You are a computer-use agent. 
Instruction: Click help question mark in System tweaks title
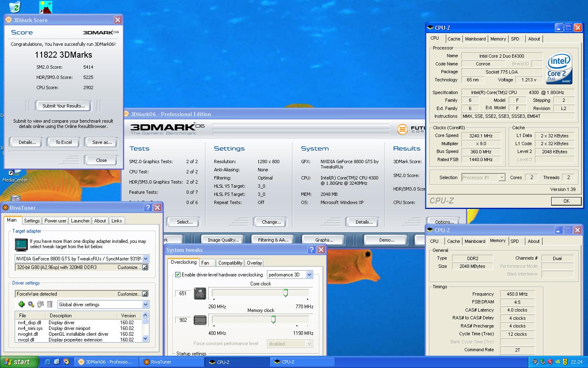click(x=312, y=250)
